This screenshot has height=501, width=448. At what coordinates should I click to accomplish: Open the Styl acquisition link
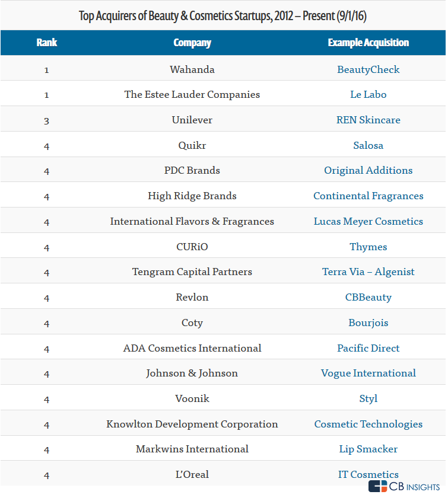(x=368, y=398)
